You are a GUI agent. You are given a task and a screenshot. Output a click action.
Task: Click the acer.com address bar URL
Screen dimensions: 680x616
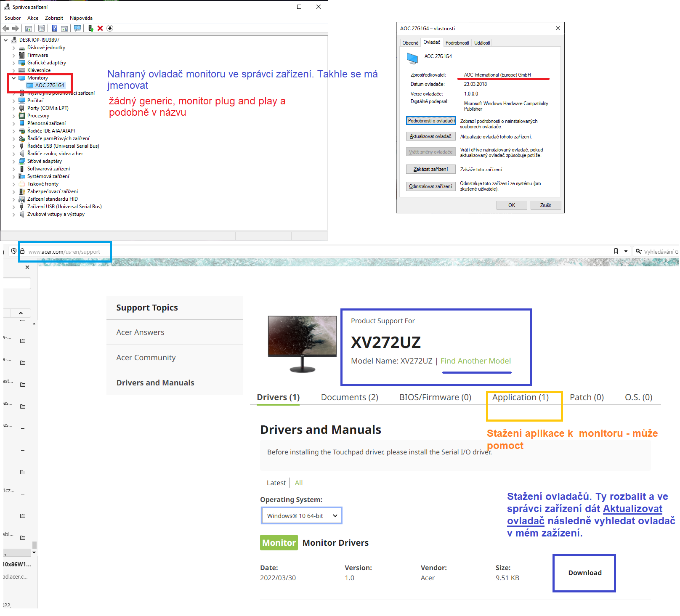coord(64,252)
